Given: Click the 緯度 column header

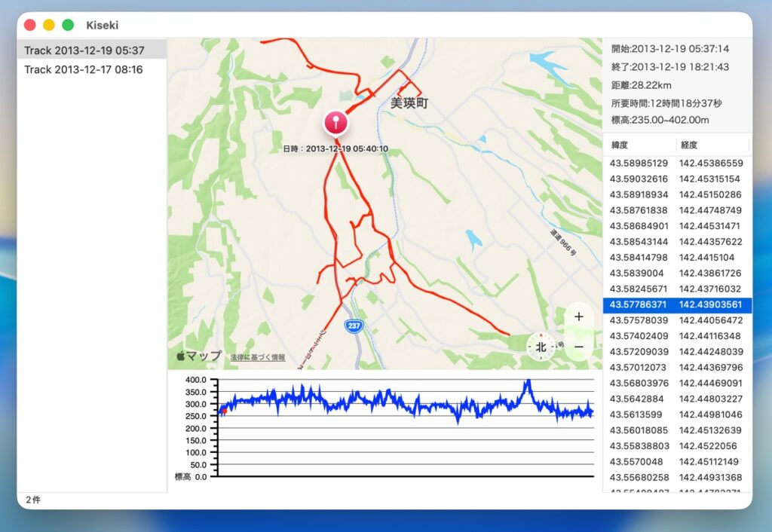Looking at the screenshot, I should coord(620,145).
